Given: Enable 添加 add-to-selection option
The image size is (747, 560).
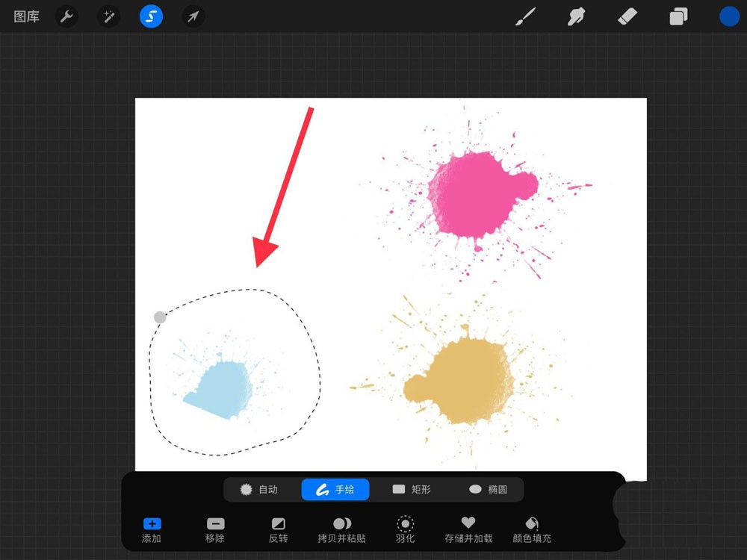Looking at the screenshot, I should tap(152, 529).
